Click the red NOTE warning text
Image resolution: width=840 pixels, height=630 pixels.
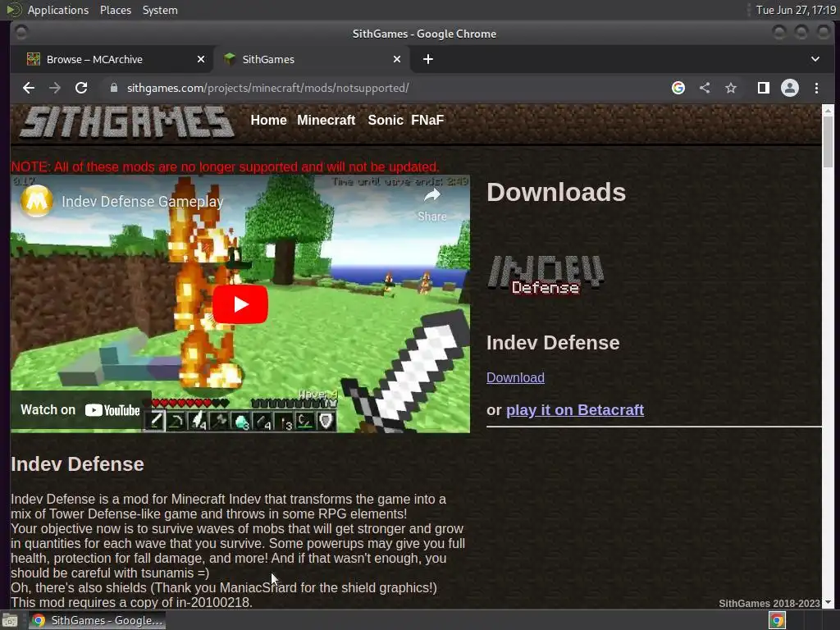click(225, 167)
